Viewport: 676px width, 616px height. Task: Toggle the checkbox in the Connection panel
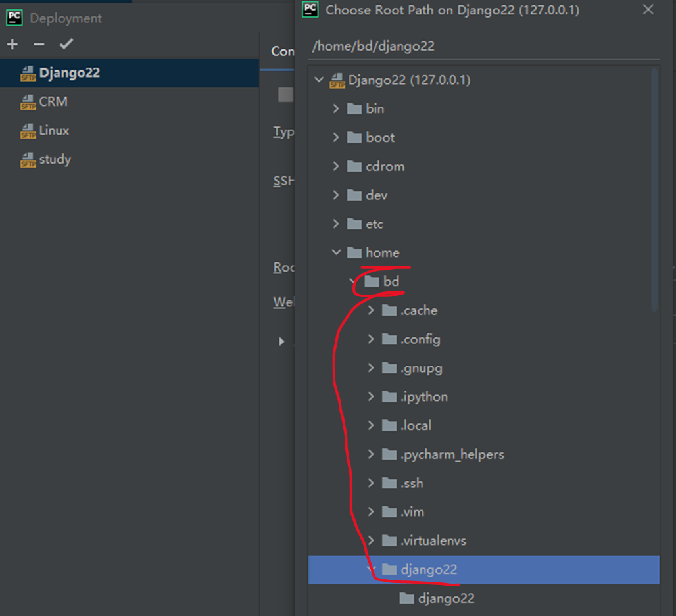click(285, 95)
